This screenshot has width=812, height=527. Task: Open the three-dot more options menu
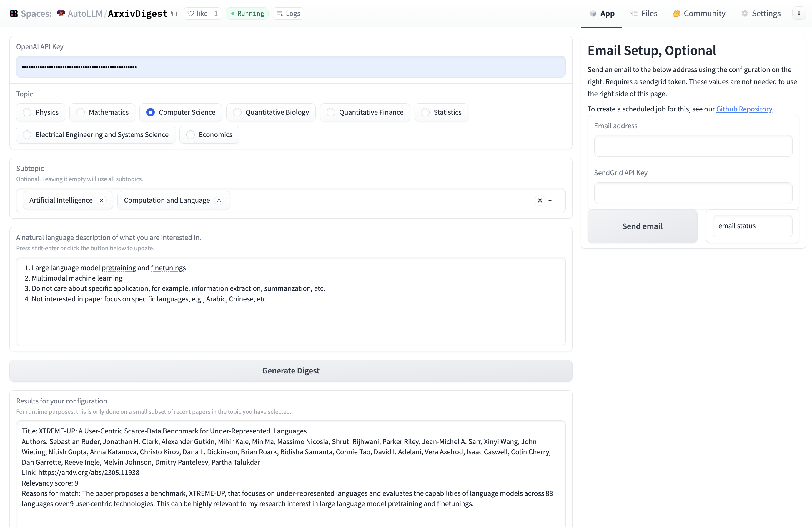click(798, 13)
